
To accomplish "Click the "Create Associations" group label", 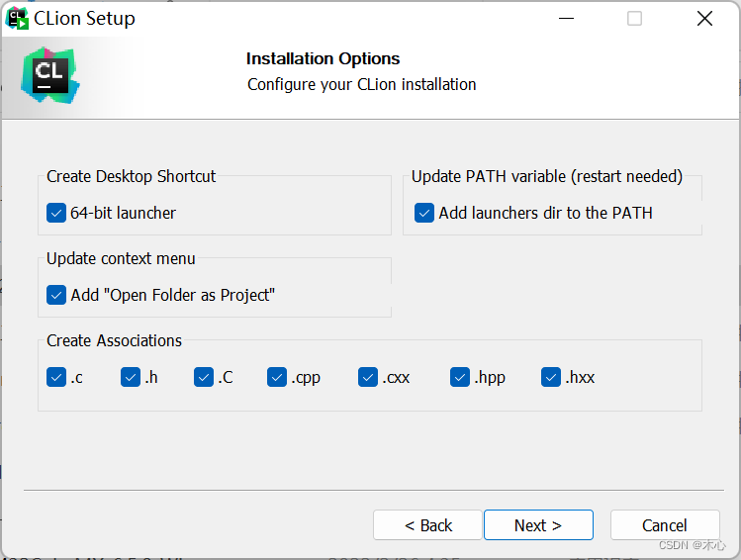I will (114, 340).
